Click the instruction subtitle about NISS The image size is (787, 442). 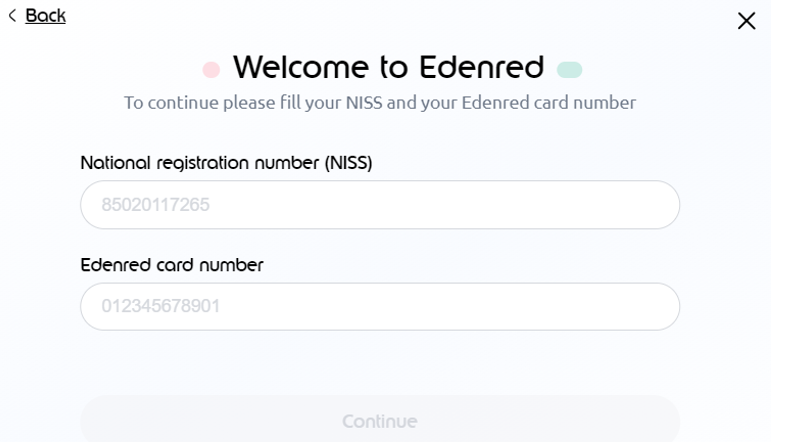tap(380, 102)
